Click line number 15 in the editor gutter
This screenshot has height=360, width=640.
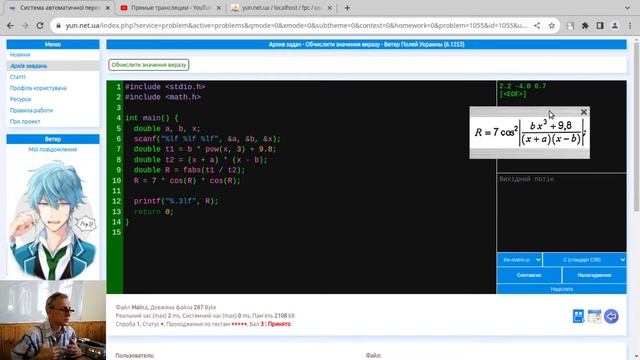click(x=116, y=232)
